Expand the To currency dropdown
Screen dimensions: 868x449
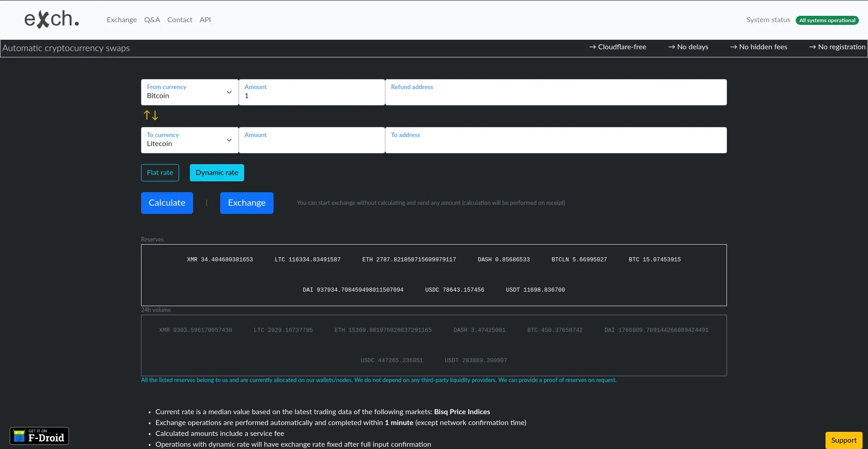[190, 140]
